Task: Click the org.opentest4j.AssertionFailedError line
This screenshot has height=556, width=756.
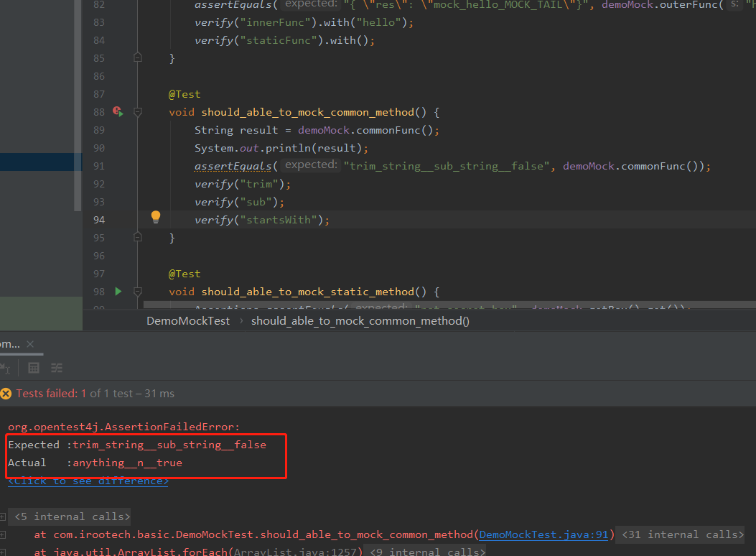Action: pos(123,427)
